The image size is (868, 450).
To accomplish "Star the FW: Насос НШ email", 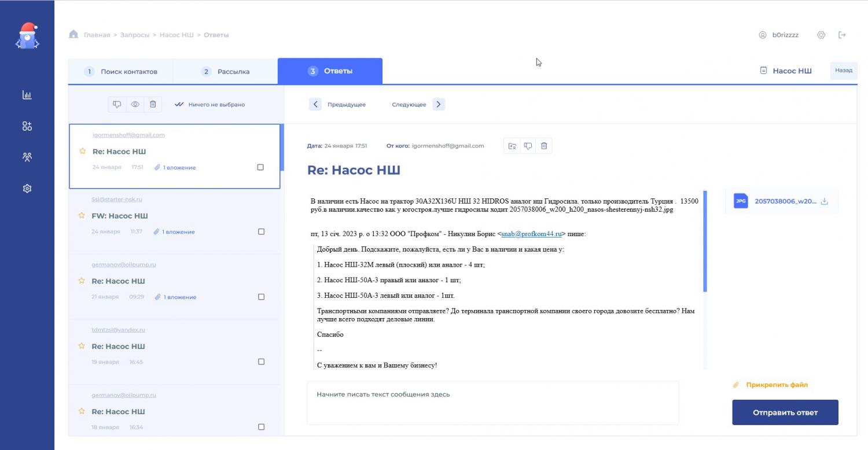I will point(82,216).
